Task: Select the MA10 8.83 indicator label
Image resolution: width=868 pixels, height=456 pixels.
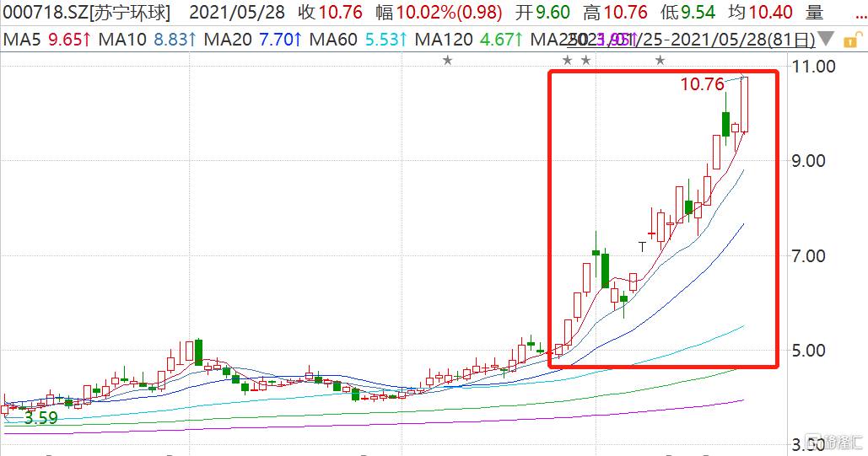Action: pos(148,40)
